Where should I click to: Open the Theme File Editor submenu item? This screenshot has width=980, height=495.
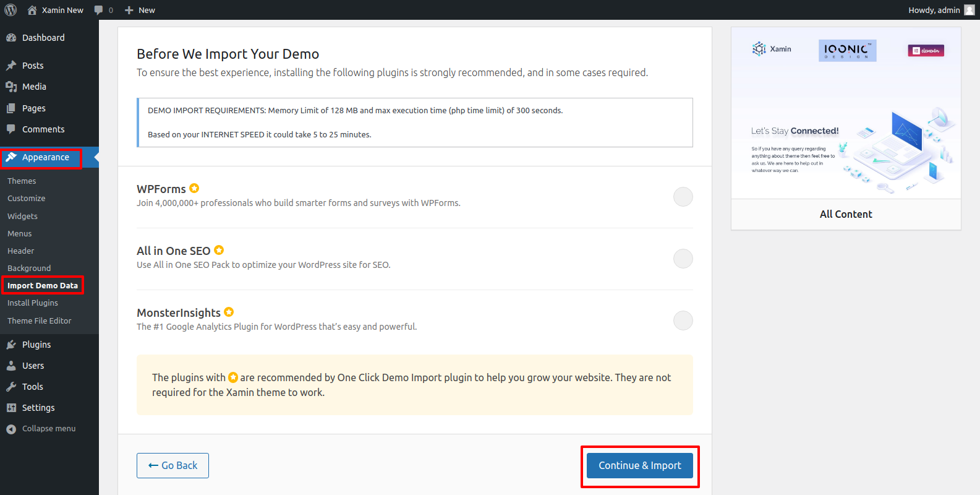pyautogui.click(x=40, y=321)
